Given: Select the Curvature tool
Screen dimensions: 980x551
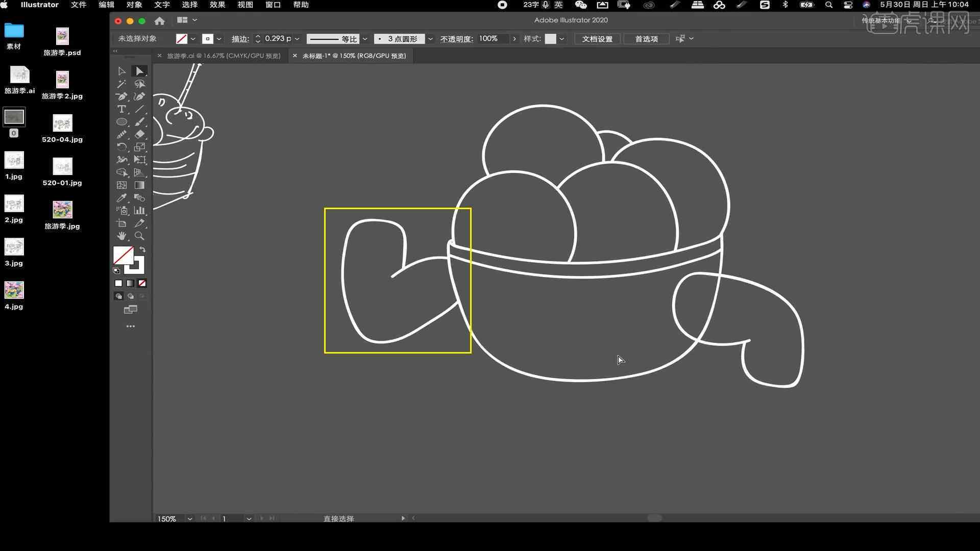Looking at the screenshot, I should click(x=139, y=96).
